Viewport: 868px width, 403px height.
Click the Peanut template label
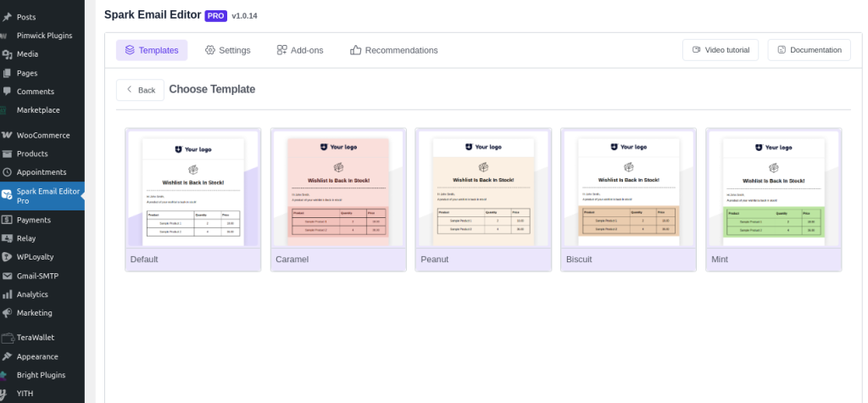click(x=435, y=260)
